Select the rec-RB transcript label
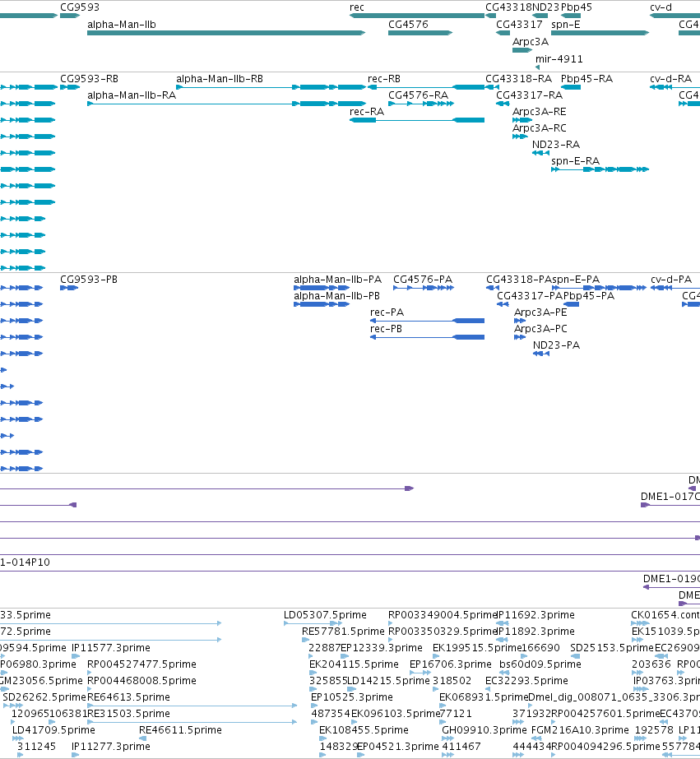The image size is (700, 759). coord(384,79)
